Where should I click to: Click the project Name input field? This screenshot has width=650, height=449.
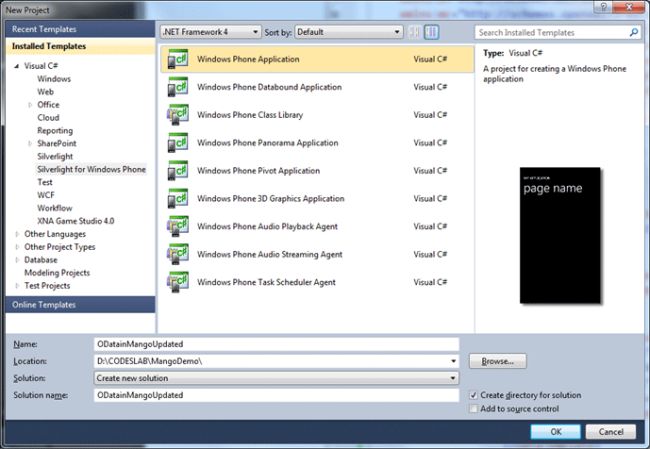[276, 344]
